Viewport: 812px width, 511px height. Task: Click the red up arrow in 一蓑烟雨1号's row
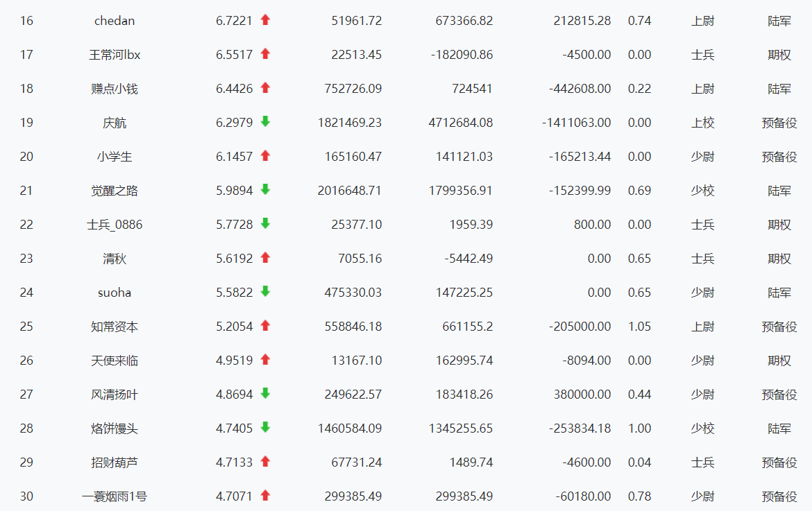[265, 496]
